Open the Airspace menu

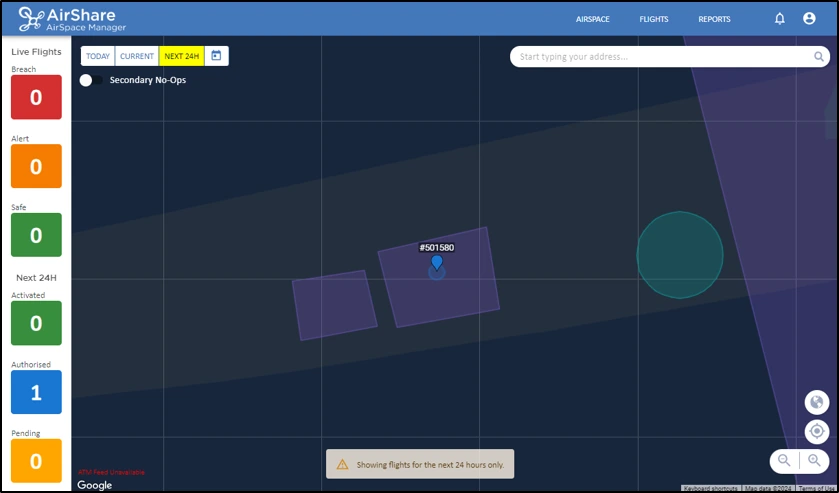tap(592, 19)
